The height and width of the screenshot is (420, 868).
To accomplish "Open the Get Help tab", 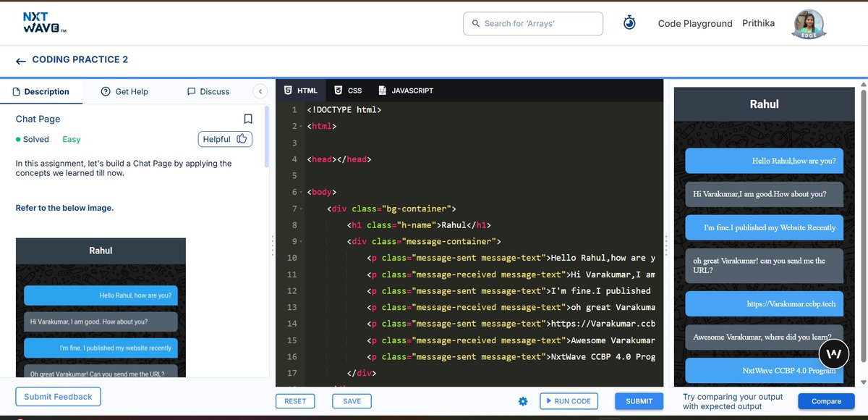I will tap(124, 91).
